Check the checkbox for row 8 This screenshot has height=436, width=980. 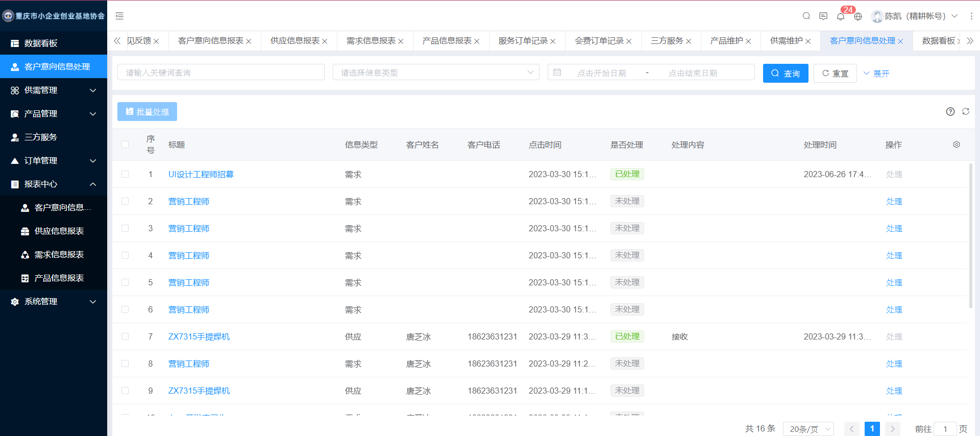pyautogui.click(x=125, y=364)
